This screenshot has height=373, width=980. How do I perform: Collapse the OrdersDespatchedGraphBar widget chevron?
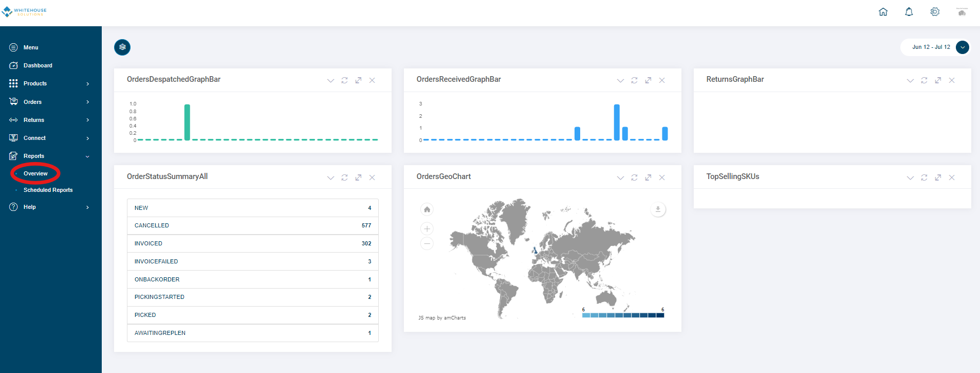pos(330,80)
